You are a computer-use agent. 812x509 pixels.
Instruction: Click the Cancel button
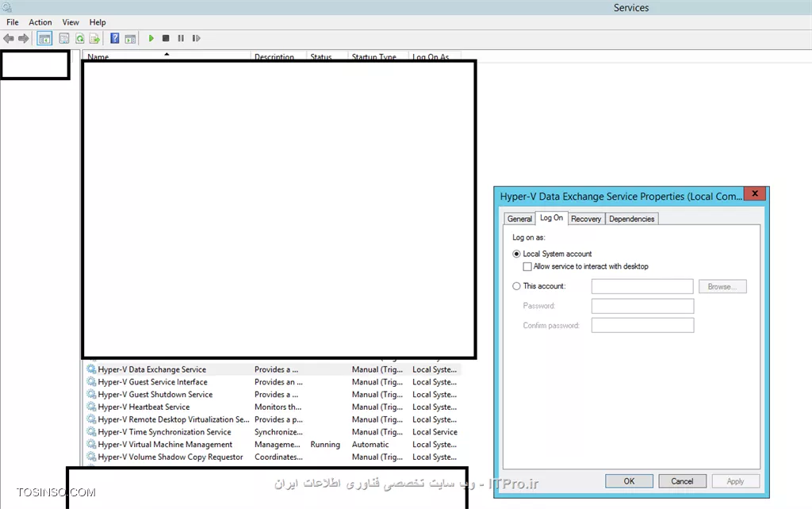coord(682,481)
